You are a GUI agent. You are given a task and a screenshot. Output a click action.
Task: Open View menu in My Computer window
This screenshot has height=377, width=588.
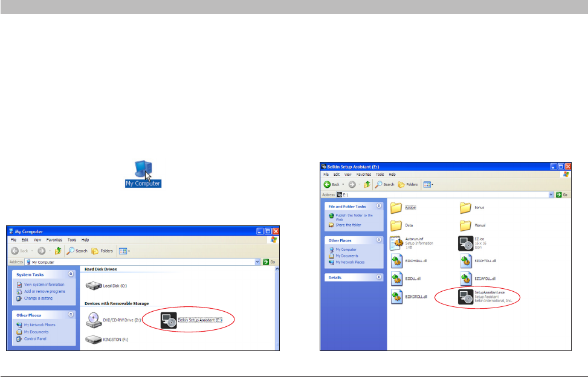click(x=37, y=240)
